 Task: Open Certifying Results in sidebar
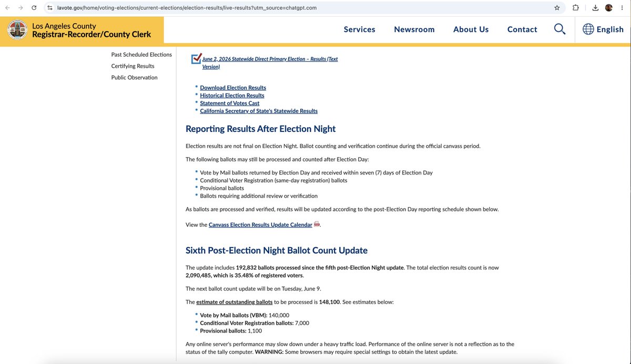[x=133, y=66]
